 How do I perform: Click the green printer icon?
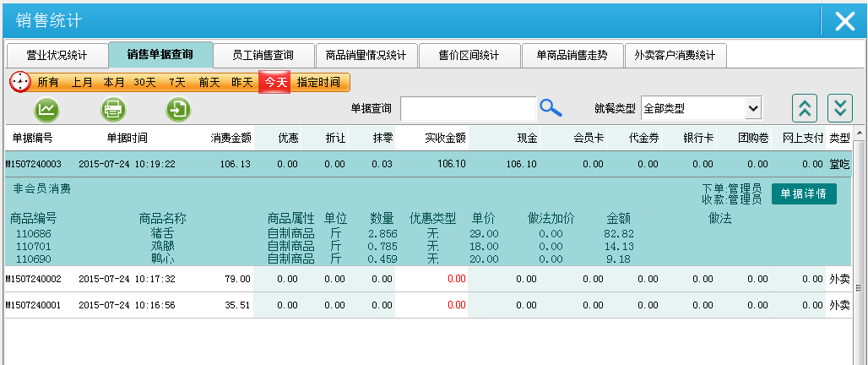[113, 109]
